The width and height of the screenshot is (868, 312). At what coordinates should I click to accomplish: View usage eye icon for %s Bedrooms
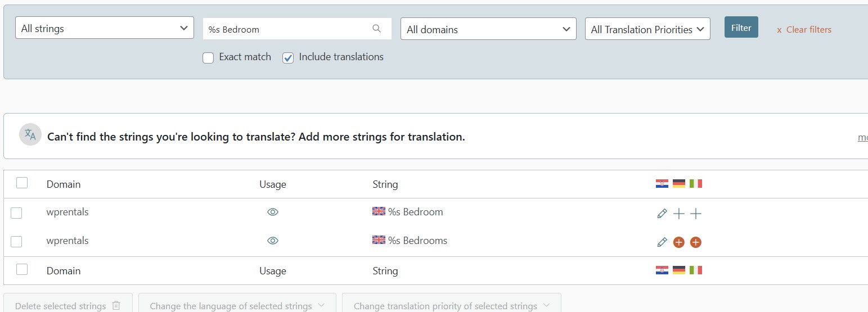coord(273,241)
